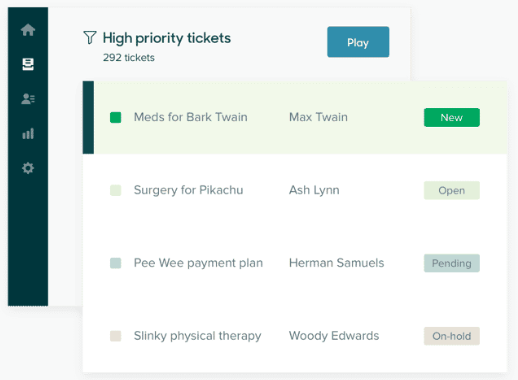Click the Open status badge
The height and width of the screenshot is (380, 518).
(452, 190)
